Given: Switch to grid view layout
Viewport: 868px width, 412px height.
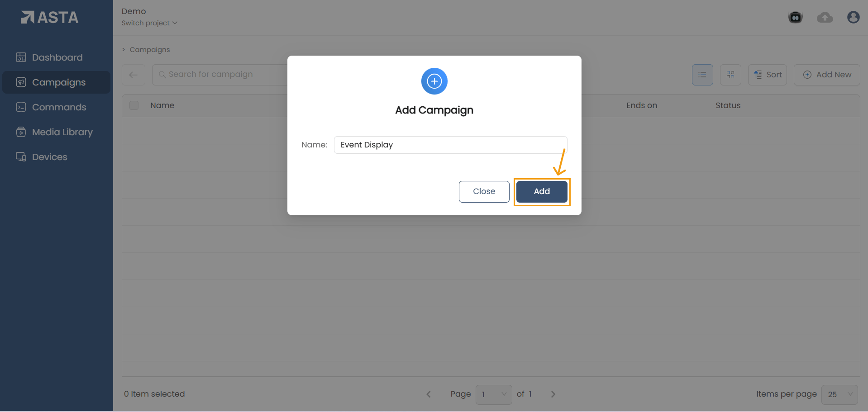Looking at the screenshot, I should point(730,75).
